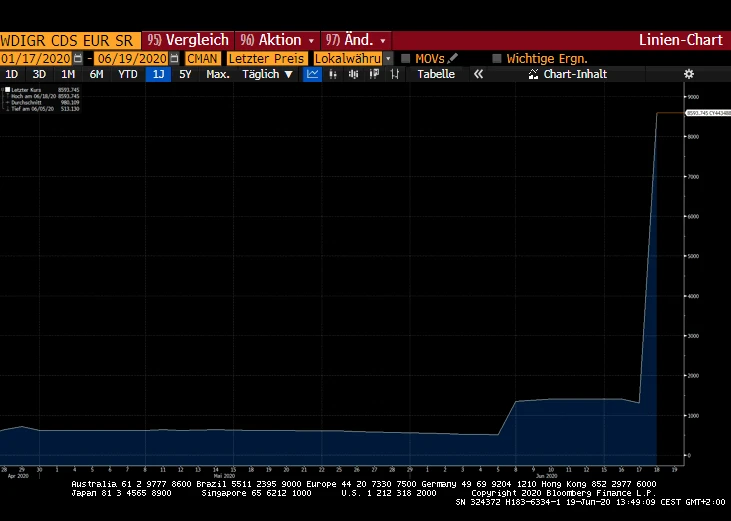Open the Vergleich menu

click(x=188, y=40)
